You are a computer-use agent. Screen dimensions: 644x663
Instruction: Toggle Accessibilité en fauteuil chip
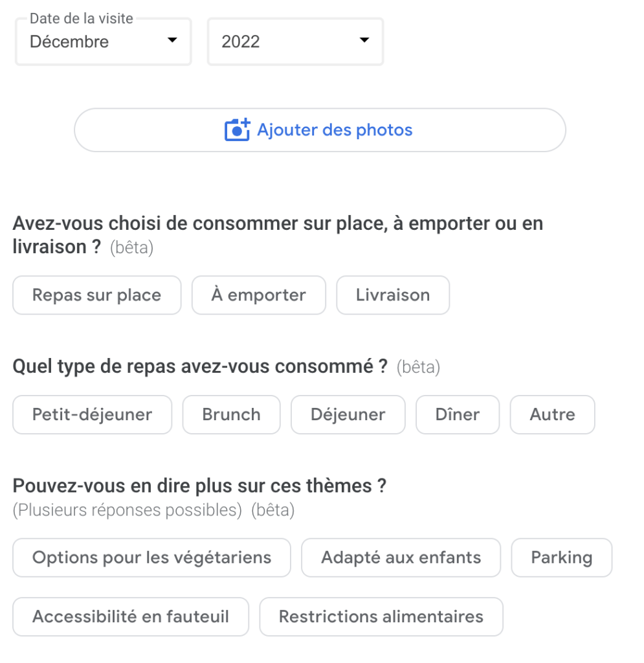click(131, 617)
